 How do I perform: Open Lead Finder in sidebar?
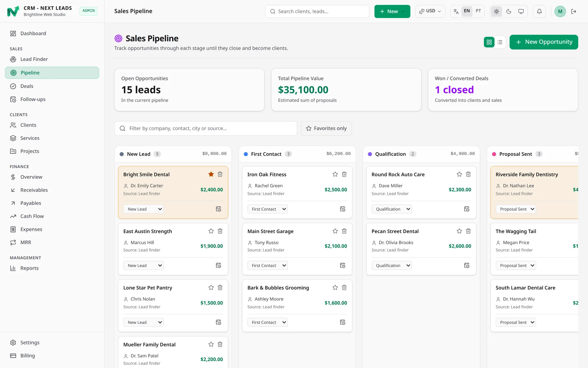click(52, 59)
